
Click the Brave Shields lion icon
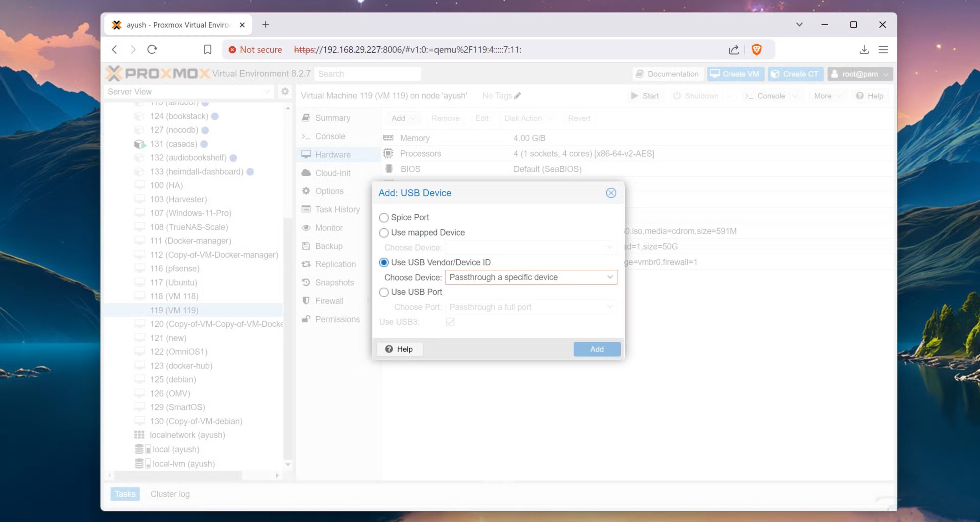756,49
